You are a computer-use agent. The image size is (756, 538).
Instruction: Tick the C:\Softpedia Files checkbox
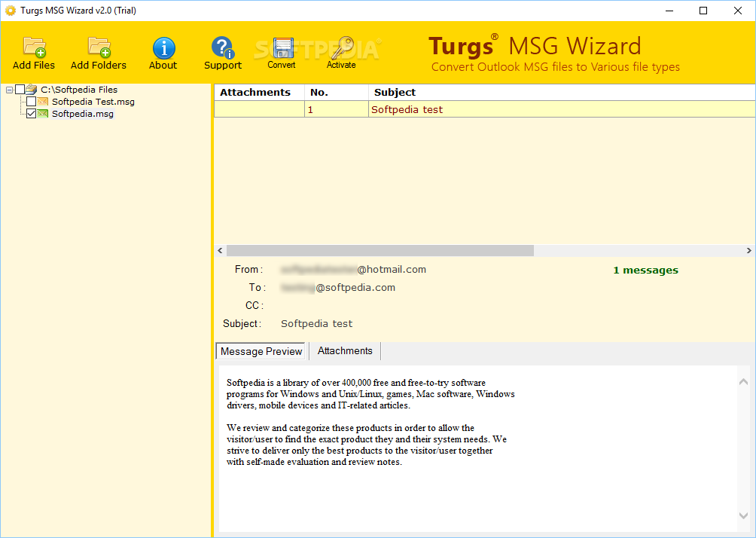[x=20, y=89]
